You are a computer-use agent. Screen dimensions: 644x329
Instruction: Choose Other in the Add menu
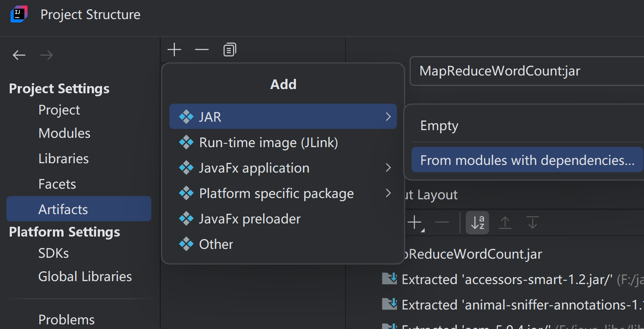click(283, 244)
